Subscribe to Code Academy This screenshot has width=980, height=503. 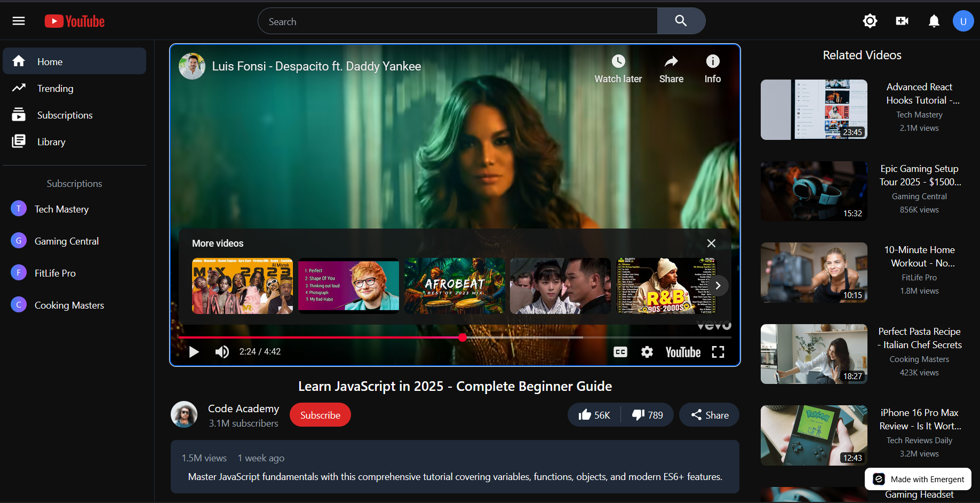(320, 415)
